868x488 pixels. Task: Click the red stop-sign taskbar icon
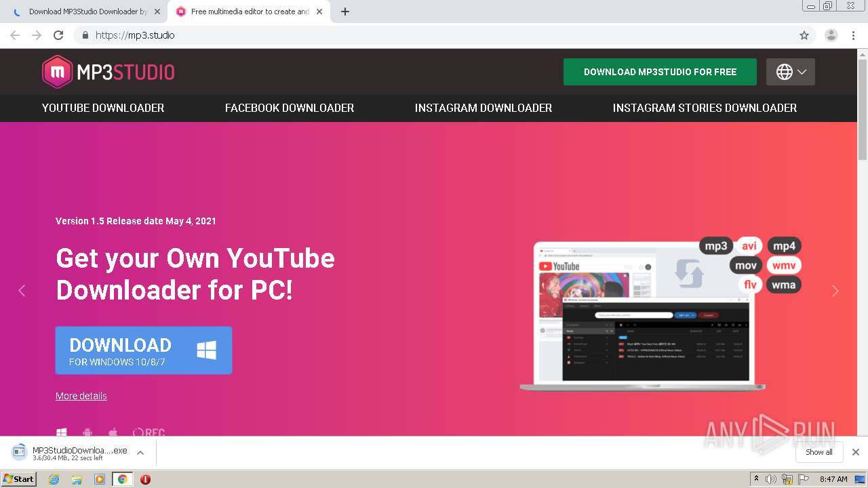tap(145, 479)
